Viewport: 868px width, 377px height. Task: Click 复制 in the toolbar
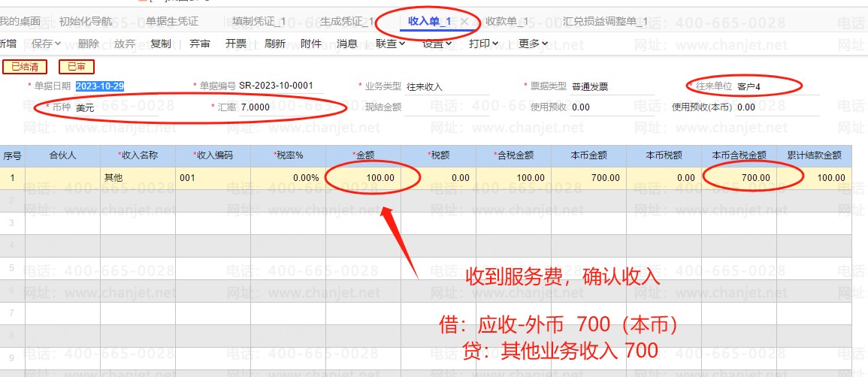tap(161, 44)
